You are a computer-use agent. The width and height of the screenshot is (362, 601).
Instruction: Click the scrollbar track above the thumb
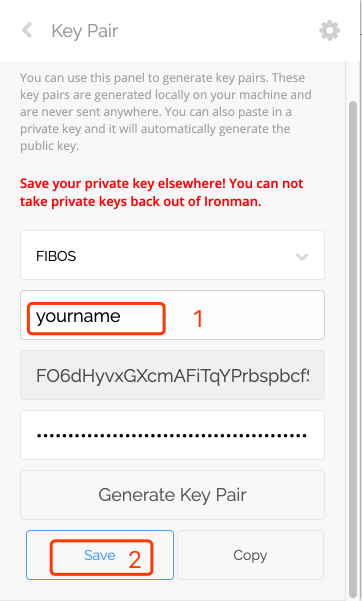tap(353, 80)
